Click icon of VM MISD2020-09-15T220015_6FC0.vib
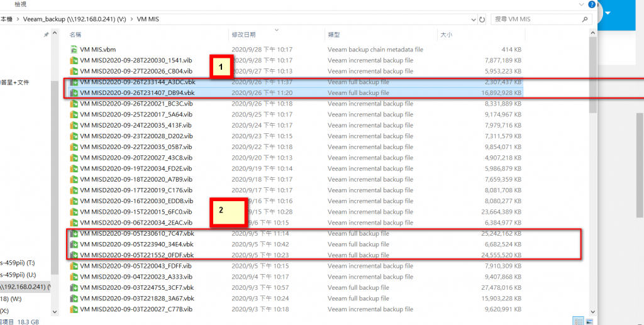The height and width of the screenshot is (325, 644). (74, 212)
